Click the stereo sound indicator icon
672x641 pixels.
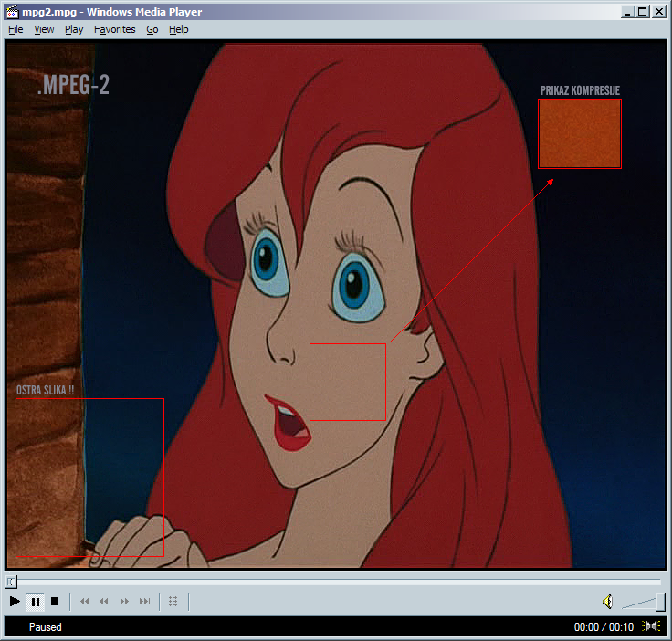coord(651,626)
